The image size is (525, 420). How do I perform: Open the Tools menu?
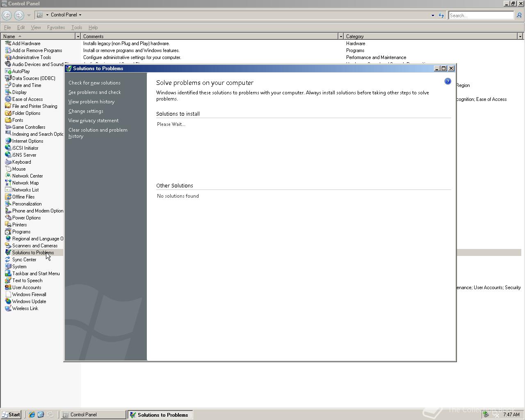point(77,27)
